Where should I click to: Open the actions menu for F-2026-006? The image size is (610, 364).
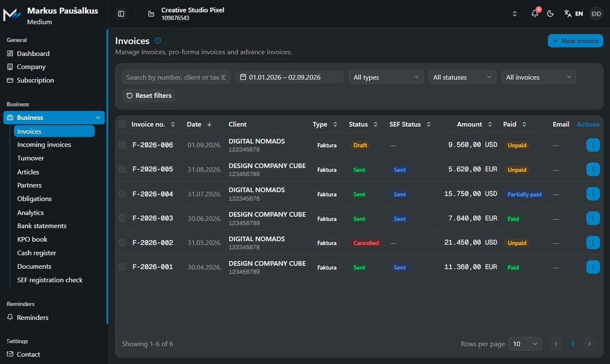593,145
